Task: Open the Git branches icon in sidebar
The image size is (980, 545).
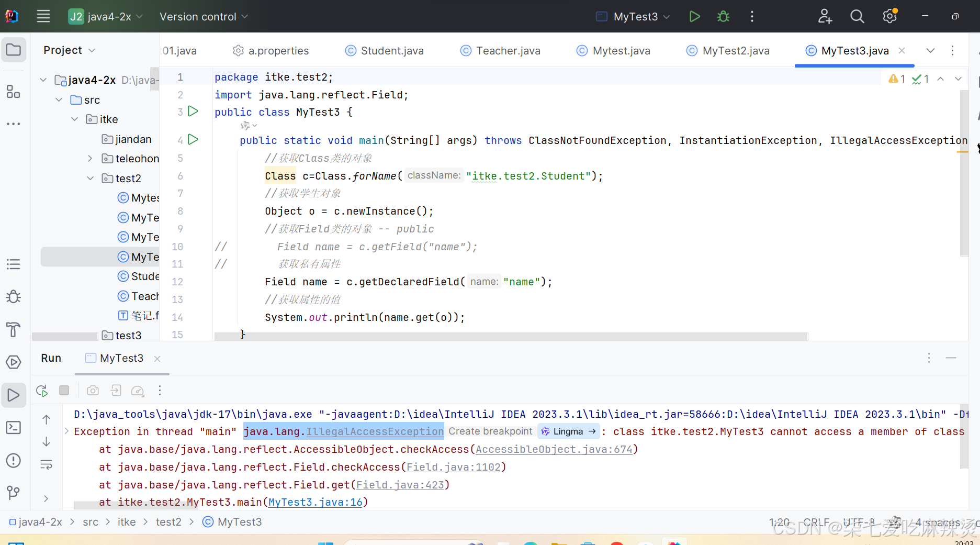Action: (14, 493)
